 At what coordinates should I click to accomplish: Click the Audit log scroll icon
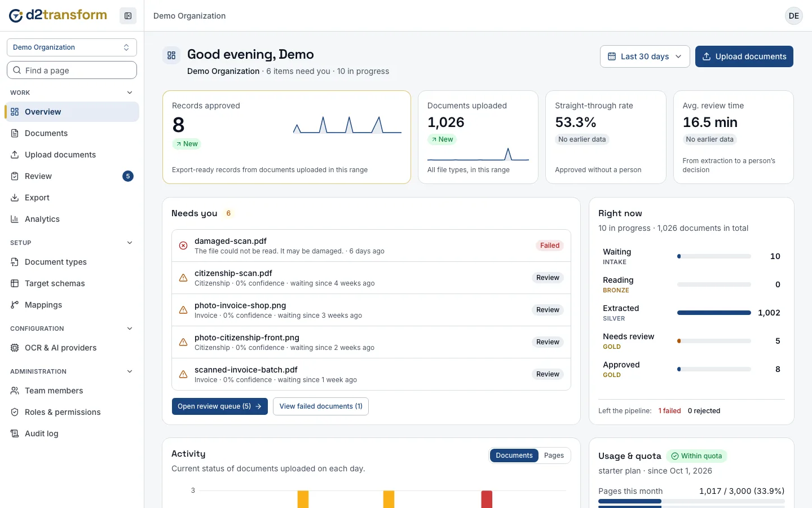[15, 433]
